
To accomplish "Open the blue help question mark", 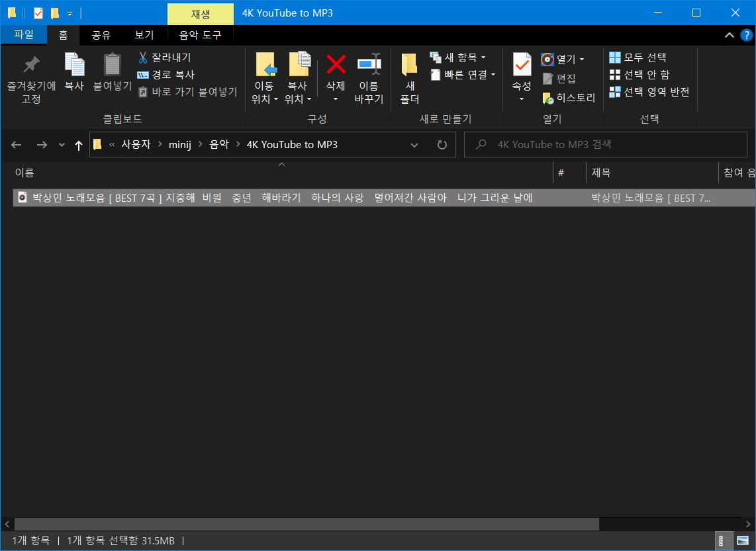I will tap(746, 35).
